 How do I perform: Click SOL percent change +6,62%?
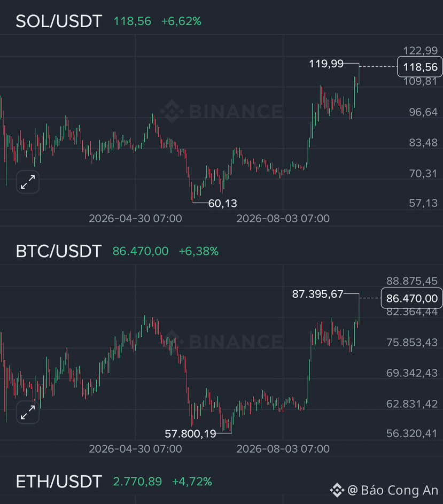[x=181, y=21]
